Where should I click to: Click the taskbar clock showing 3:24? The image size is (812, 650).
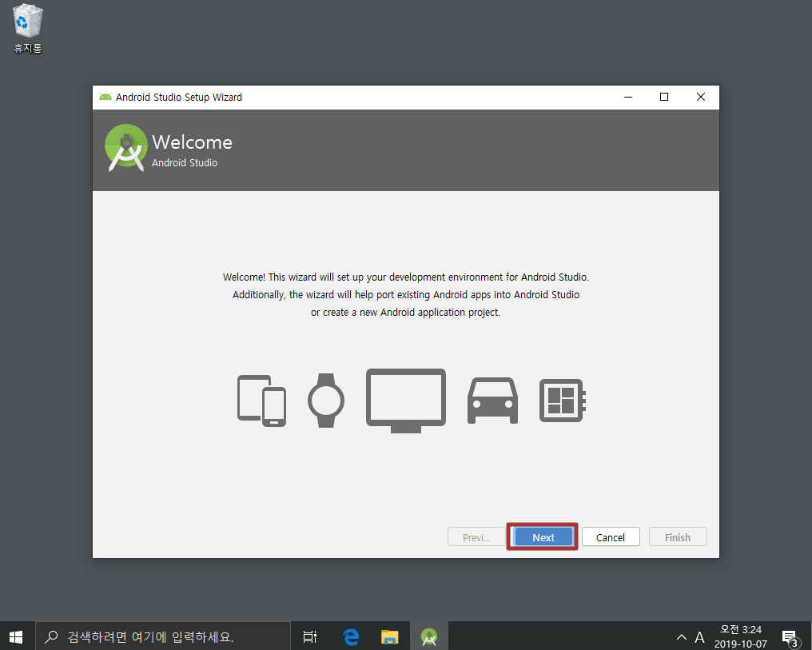741,636
